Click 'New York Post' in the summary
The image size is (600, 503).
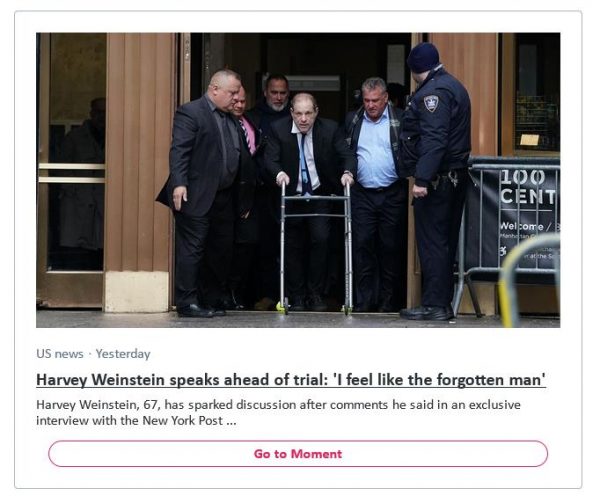182,420
